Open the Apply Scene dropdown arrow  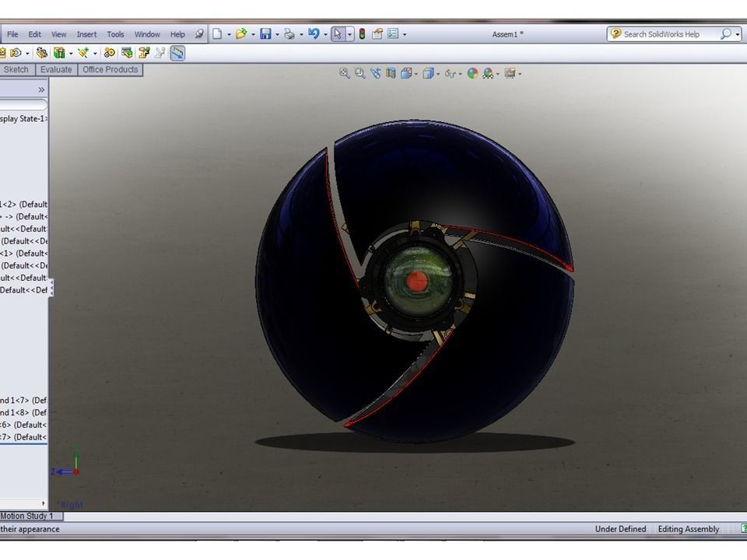pyautogui.click(x=498, y=74)
